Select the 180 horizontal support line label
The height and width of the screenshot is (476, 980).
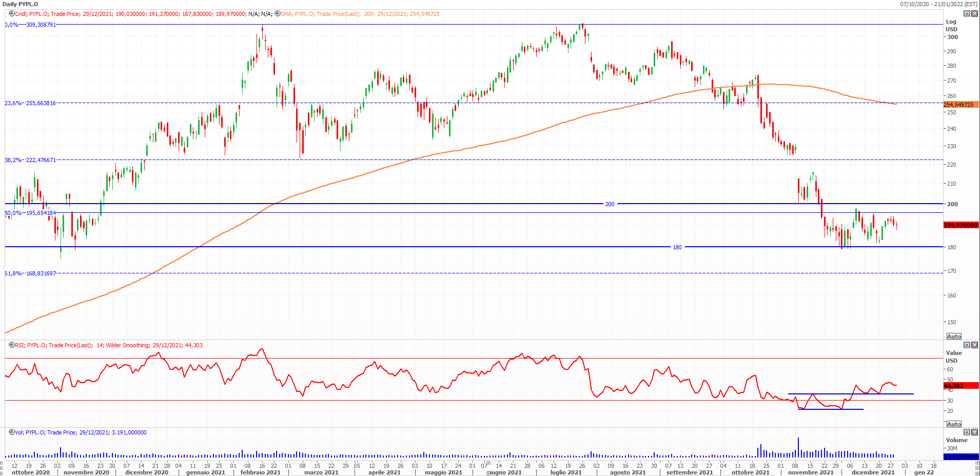pyautogui.click(x=677, y=247)
